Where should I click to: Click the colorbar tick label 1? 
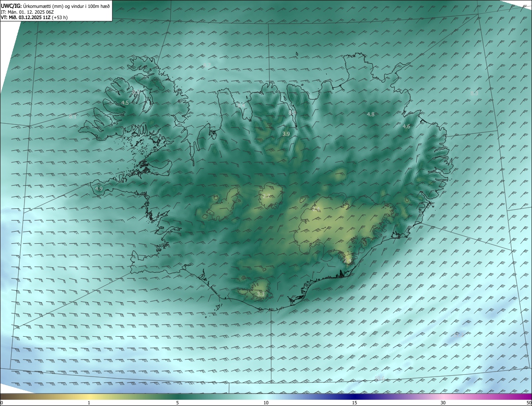89,403
